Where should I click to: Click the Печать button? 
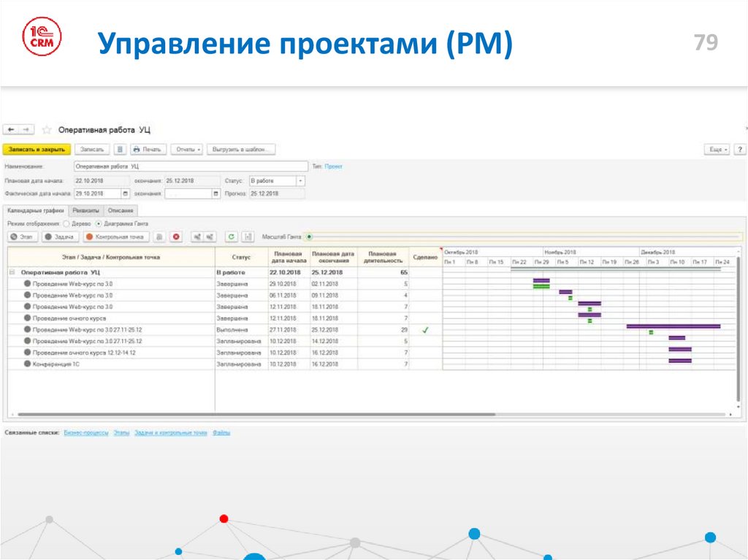click(148, 149)
